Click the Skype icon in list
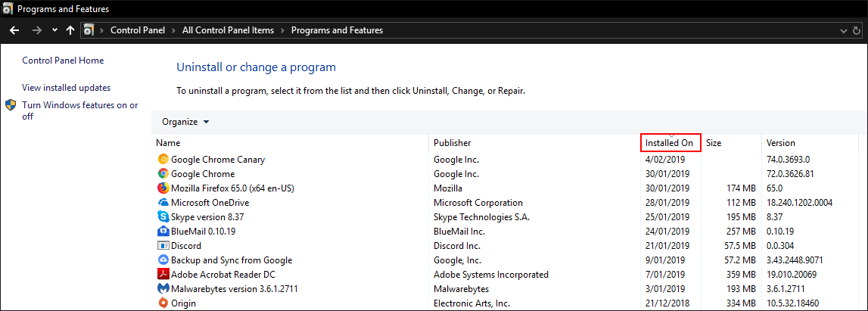 163,217
